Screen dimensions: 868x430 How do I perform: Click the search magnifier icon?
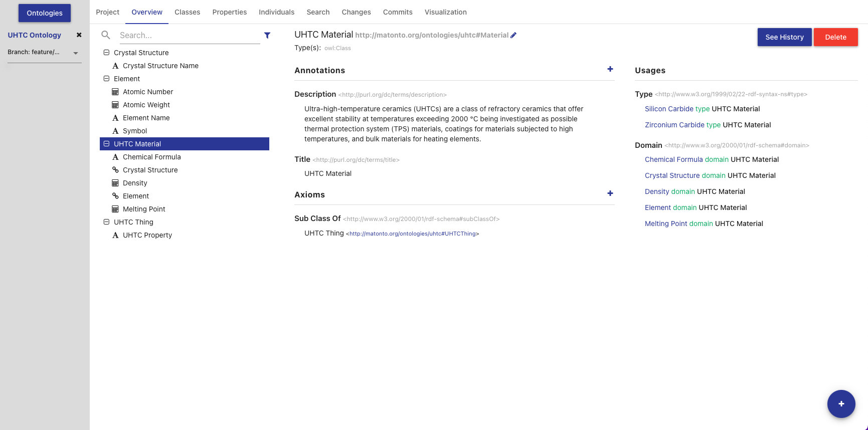[x=106, y=35]
